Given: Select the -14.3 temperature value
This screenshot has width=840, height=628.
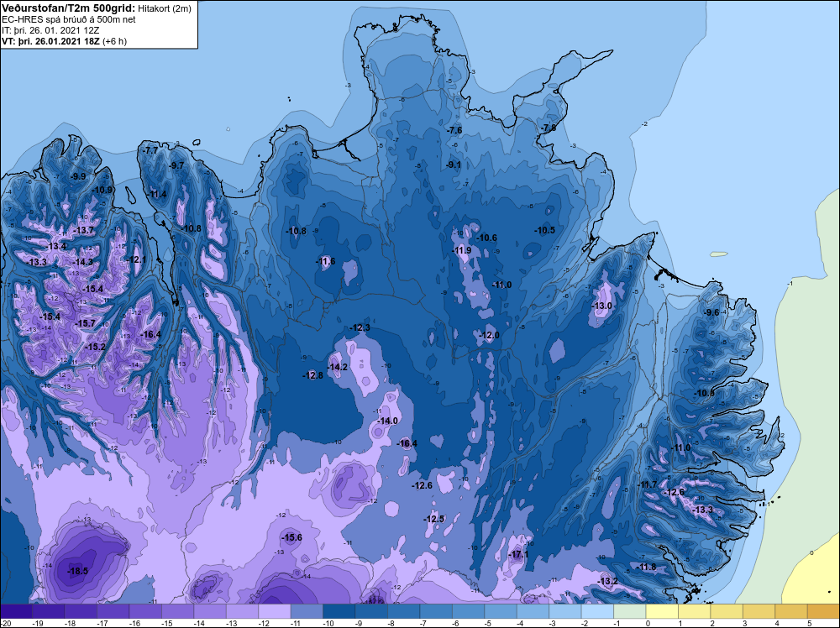Looking at the screenshot, I should (82, 262).
